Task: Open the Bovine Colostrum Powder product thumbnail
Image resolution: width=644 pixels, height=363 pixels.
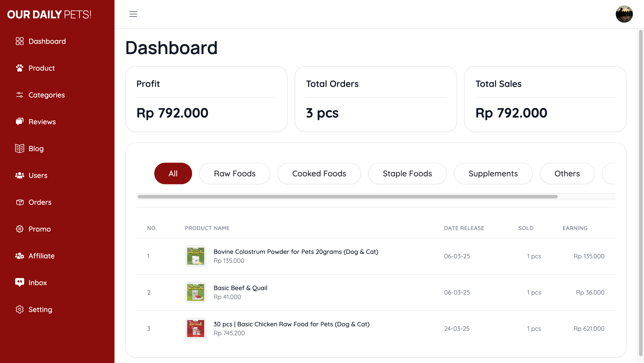Action: tap(195, 256)
